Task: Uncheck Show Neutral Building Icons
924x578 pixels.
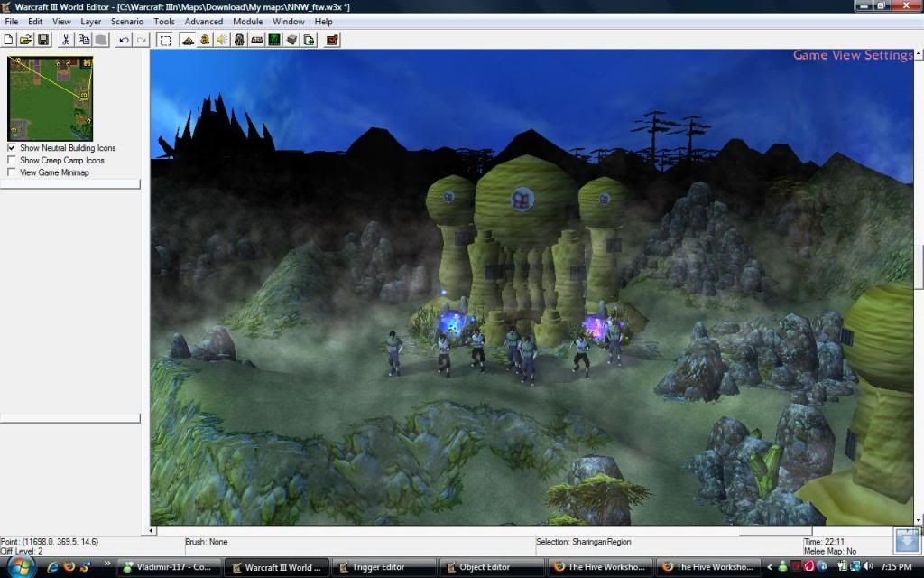Action: [x=12, y=147]
